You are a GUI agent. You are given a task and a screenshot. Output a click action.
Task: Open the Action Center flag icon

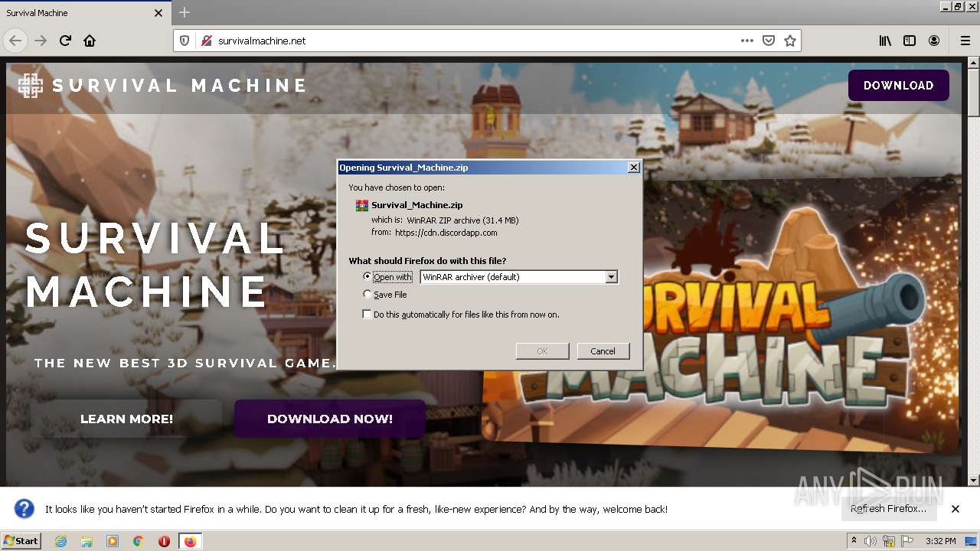907,541
